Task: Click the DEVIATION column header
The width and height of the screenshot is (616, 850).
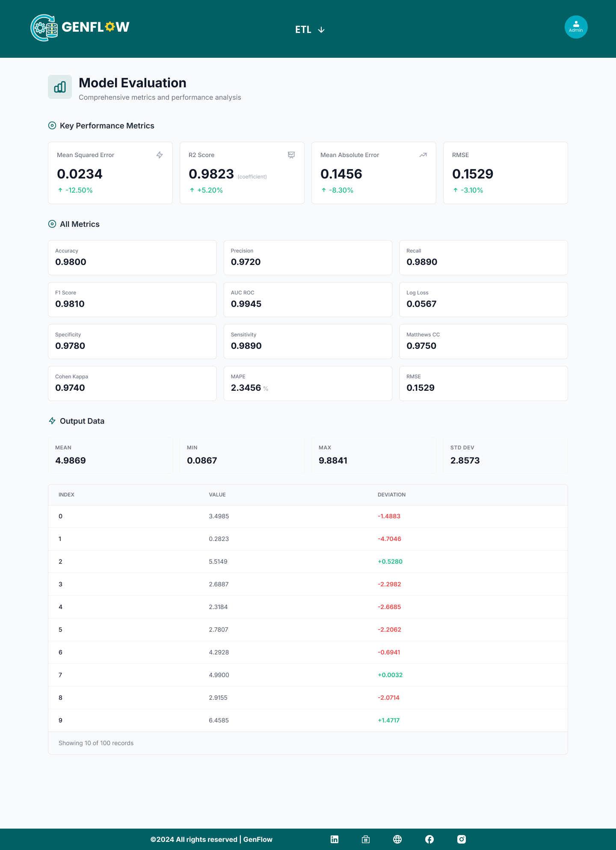Action: [x=391, y=495]
